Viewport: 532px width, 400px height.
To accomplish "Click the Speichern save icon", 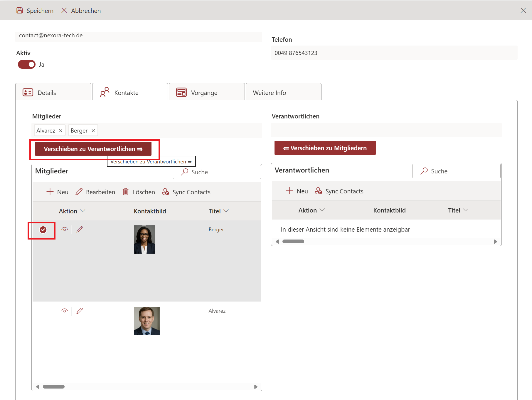I will (20, 11).
